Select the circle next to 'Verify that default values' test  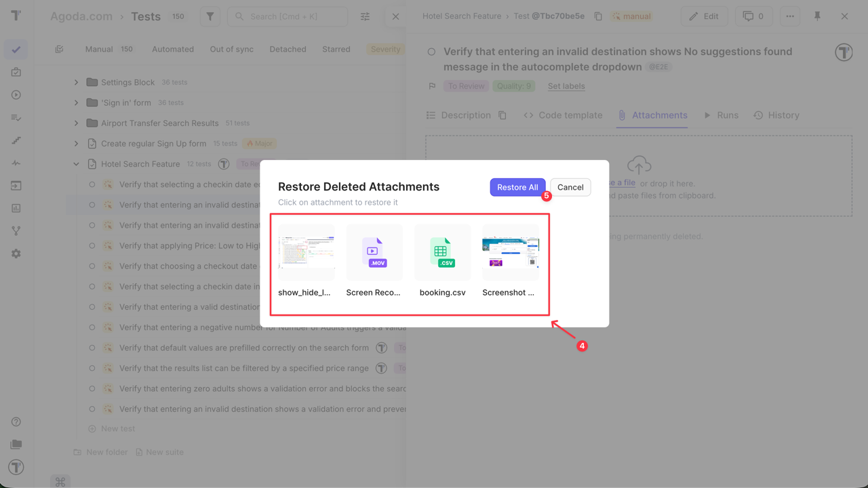92,348
